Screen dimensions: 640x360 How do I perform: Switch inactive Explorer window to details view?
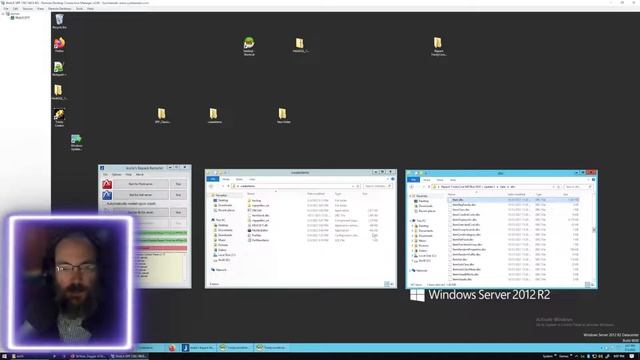386,284
